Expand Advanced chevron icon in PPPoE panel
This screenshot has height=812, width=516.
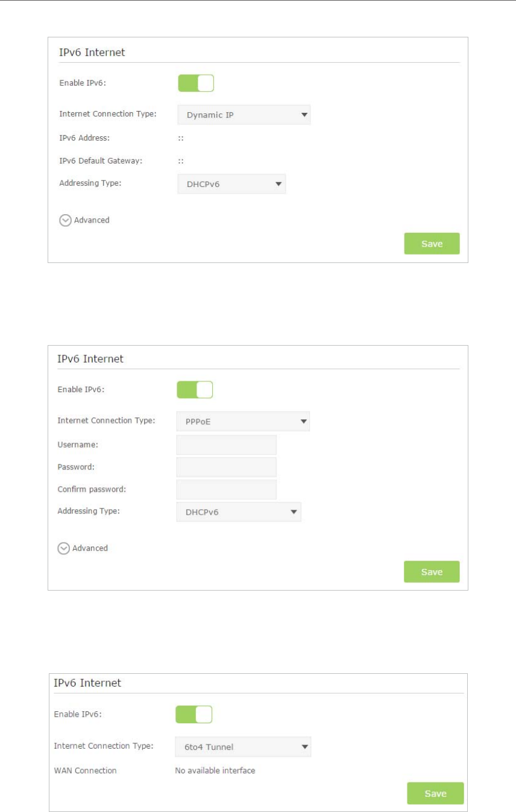(x=63, y=548)
